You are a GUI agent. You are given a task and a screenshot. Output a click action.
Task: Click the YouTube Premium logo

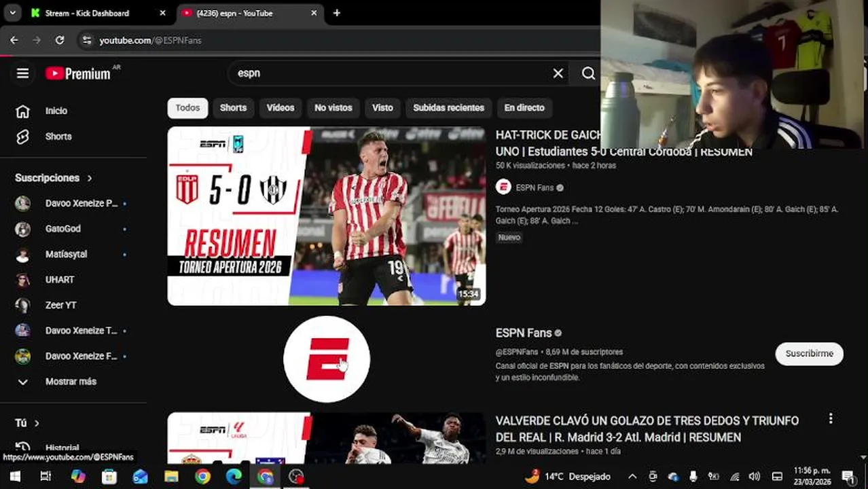pyautogui.click(x=79, y=73)
